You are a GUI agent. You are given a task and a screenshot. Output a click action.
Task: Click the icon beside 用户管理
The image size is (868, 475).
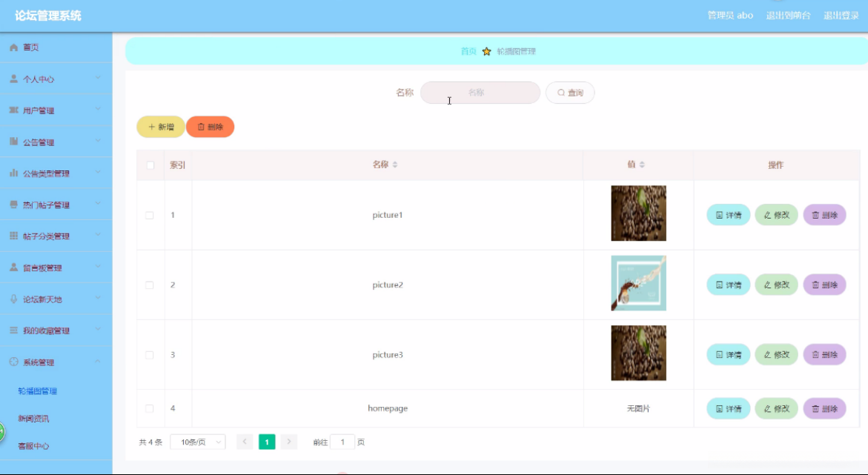click(14, 110)
